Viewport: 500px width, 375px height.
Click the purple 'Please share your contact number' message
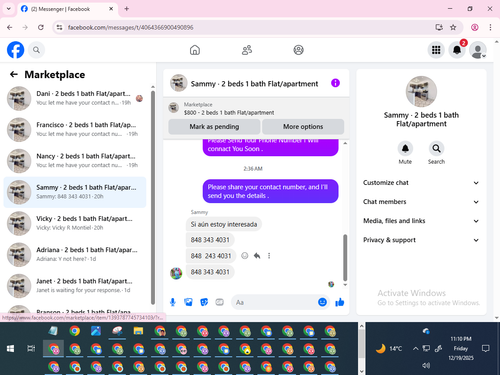click(x=270, y=191)
